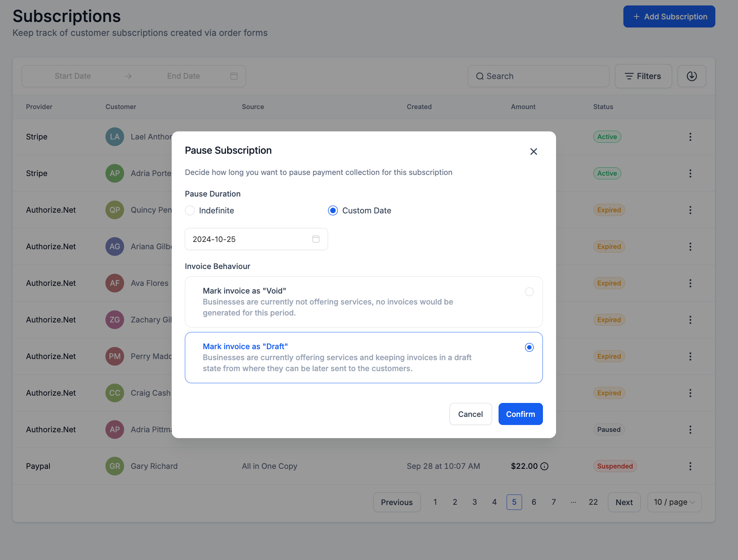Click the All in One Copy source
Screen dimensions: 738x560
269,466
